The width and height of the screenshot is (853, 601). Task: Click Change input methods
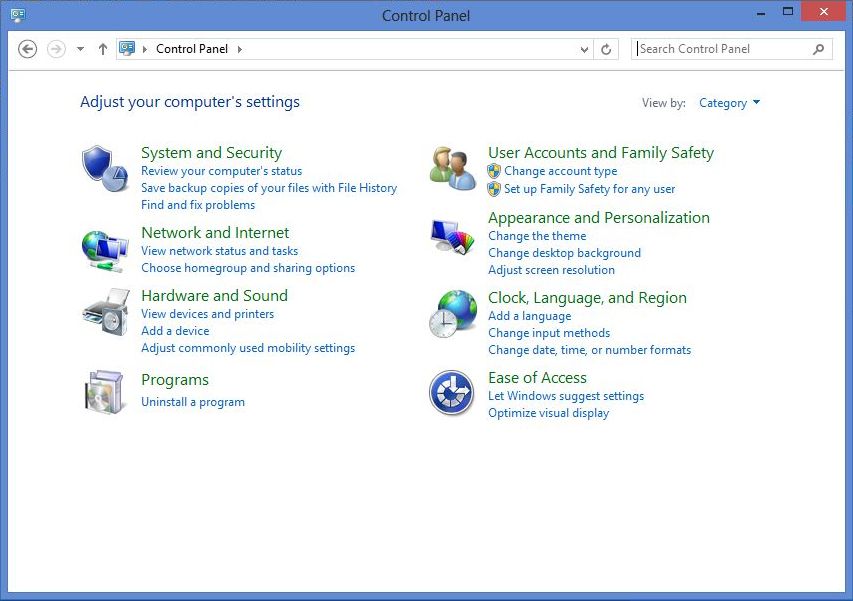coord(549,333)
